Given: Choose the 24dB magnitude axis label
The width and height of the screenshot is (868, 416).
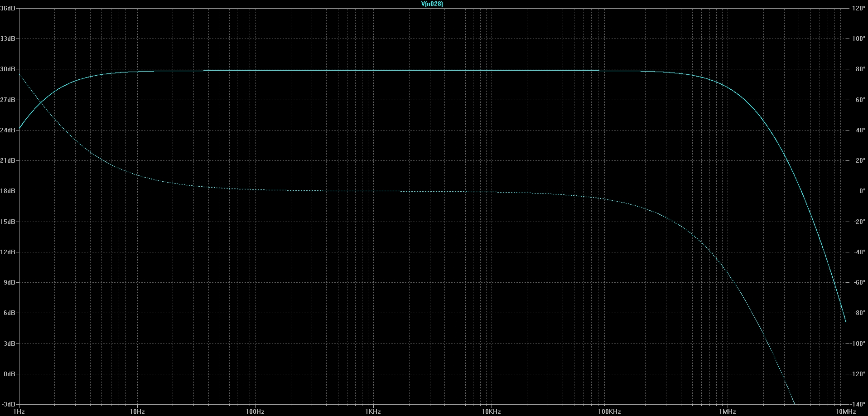Looking at the screenshot, I should pyautogui.click(x=8, y=130).
